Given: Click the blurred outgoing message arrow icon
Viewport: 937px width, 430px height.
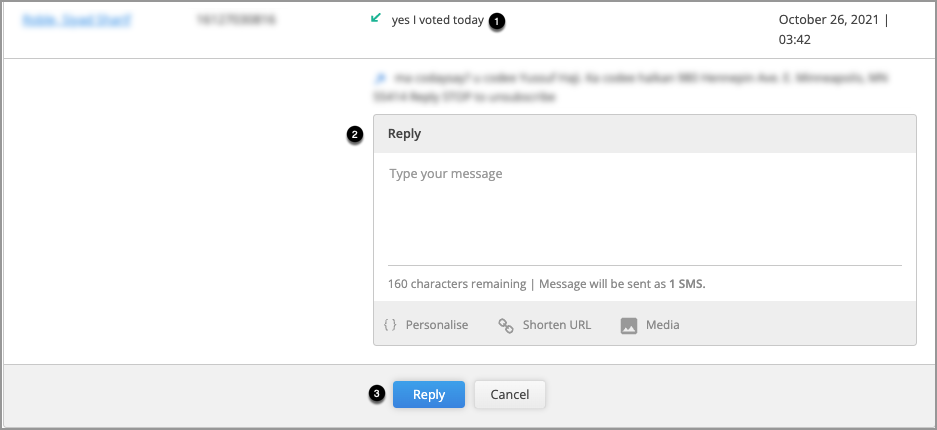Looking at the screenshot, I should (379, 78).
